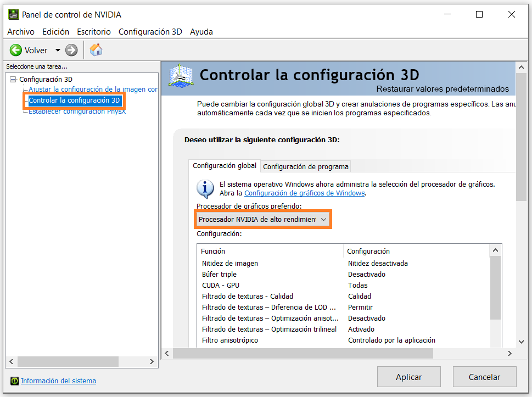Collapse the Configuración 3D tree node
The width and height of the screenshot is (532, 397).
[13, 79]
